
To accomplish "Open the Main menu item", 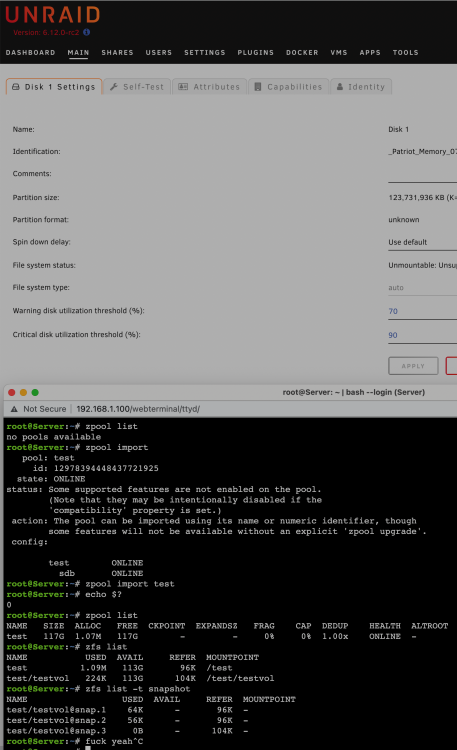I will point(78,53).
